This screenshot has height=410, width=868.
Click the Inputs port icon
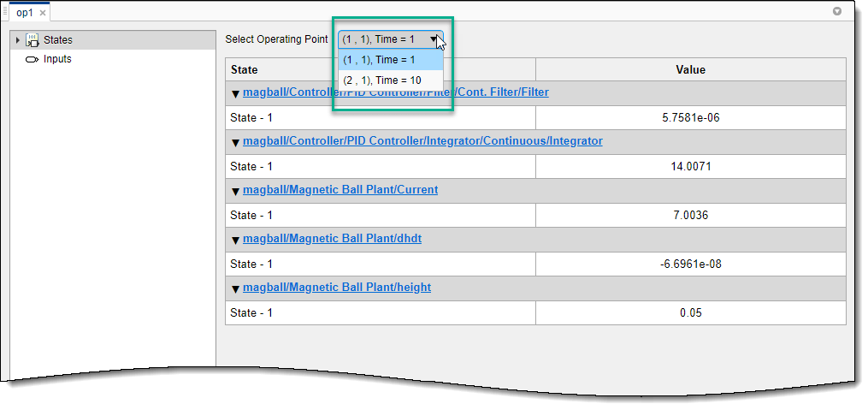point(32,59)
